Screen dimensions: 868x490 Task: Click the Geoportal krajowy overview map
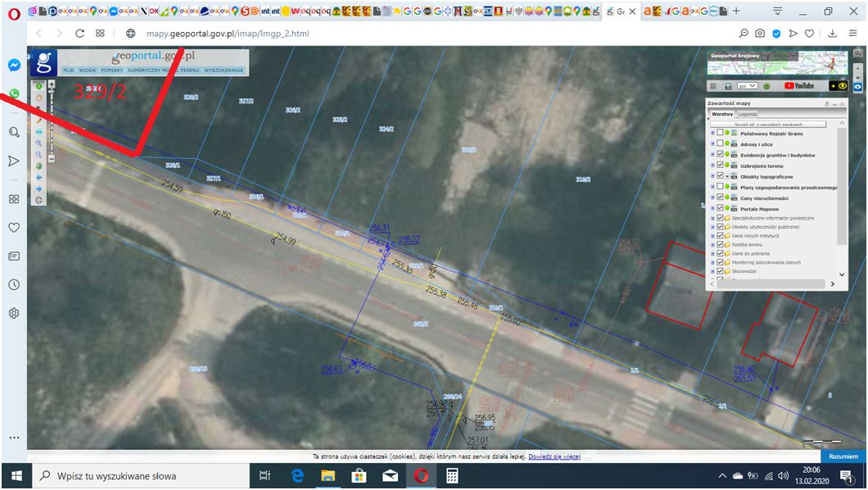click(x=777, y=63)
